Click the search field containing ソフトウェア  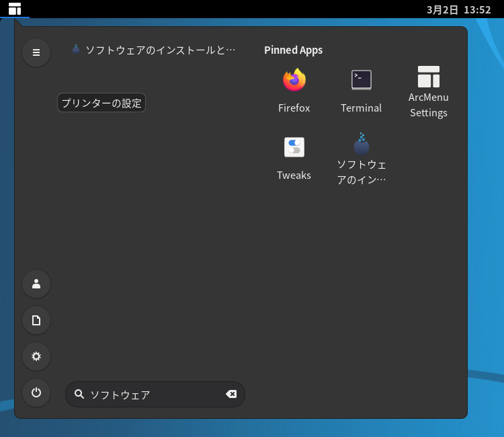coord(155,394)
